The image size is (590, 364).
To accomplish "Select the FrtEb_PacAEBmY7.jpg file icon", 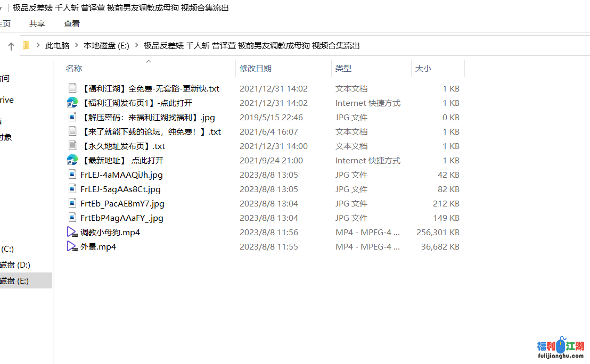I will pos(72,203).
